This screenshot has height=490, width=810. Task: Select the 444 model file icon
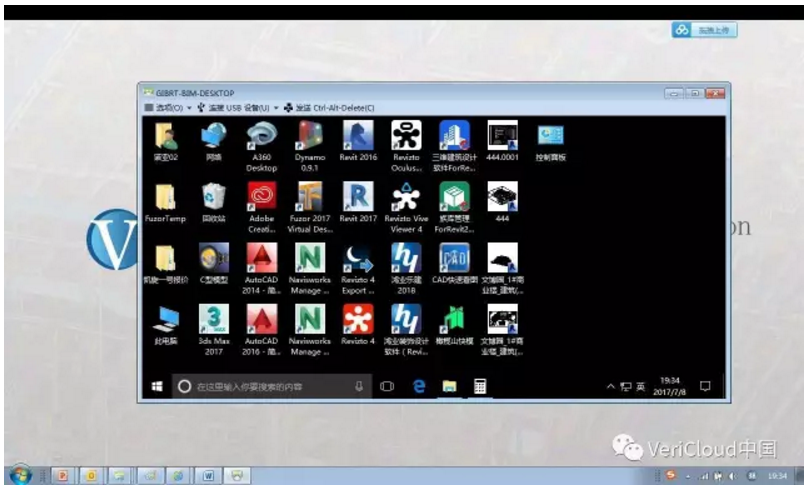tap(502, 202)
